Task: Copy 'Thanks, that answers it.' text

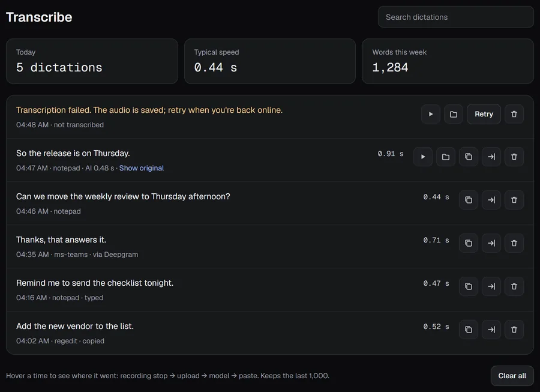Action: coord(469,243)
